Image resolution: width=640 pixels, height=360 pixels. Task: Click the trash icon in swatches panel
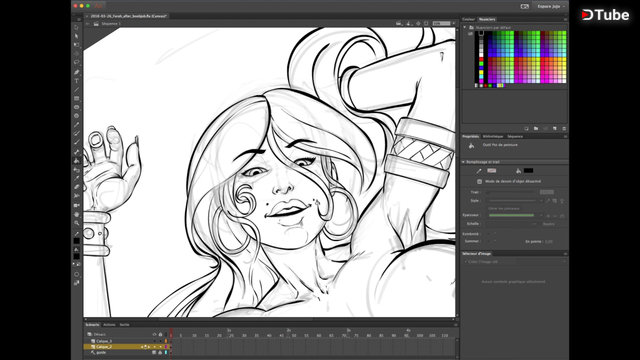click(x=564, y=129)
